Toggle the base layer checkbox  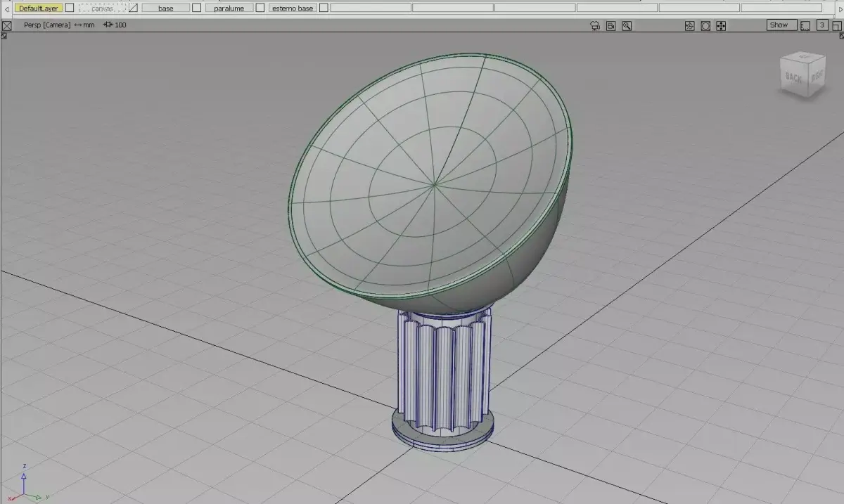197,8
